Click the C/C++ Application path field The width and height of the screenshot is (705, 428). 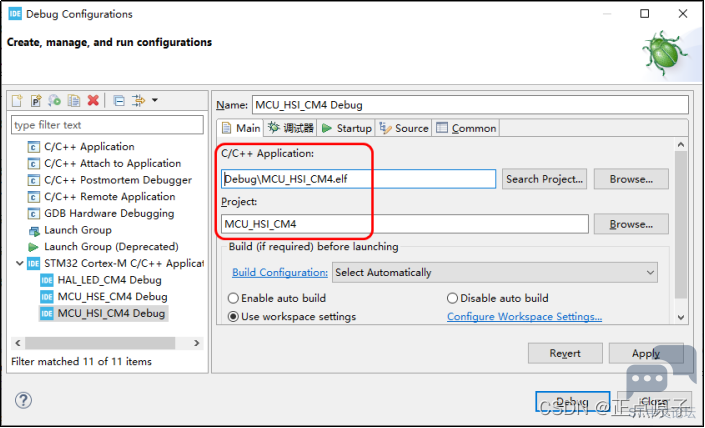click(x=358, y=179)
